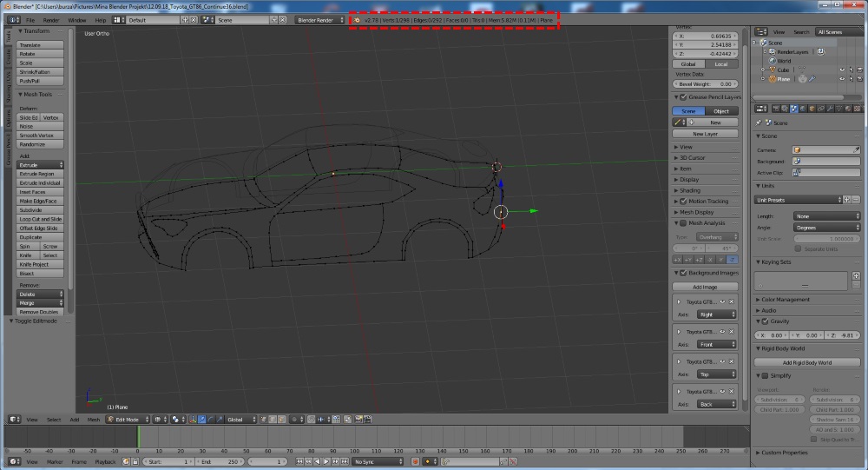Click the modifier wrench icon on Plane row
This screenshot has height=470, width=868.
[x=812, y=79]
